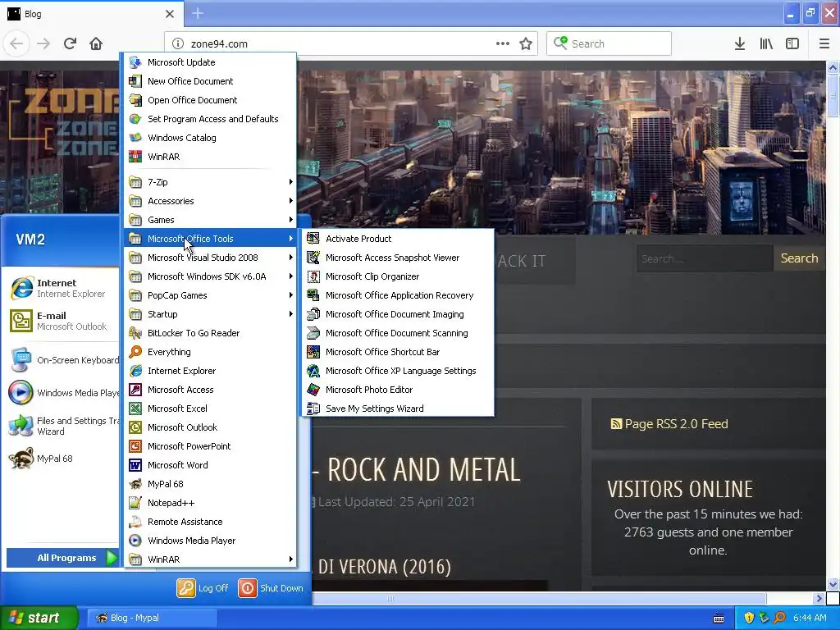This screenshot has width=840, height=630.
Task: Click website Search button
Action: pos(799,258)
